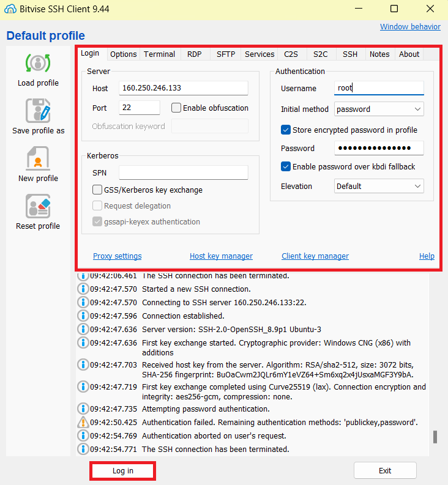Open the Initial method dropdown

(379, 109)
